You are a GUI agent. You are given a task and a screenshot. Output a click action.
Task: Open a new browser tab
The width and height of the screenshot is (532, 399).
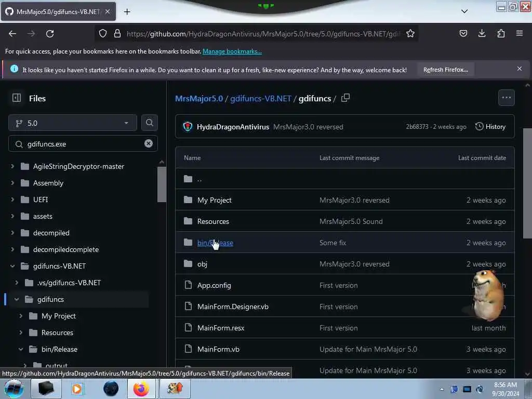(127, 12)
